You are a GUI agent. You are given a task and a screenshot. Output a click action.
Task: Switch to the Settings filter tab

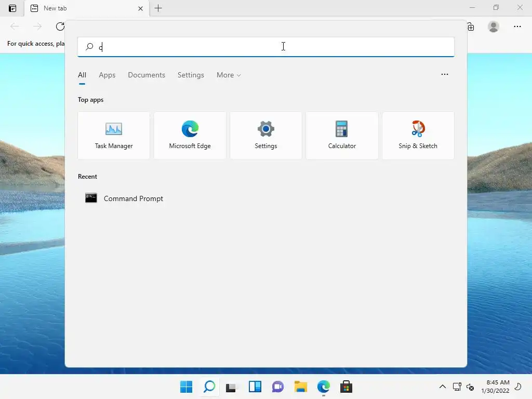(x=191, y=75)
